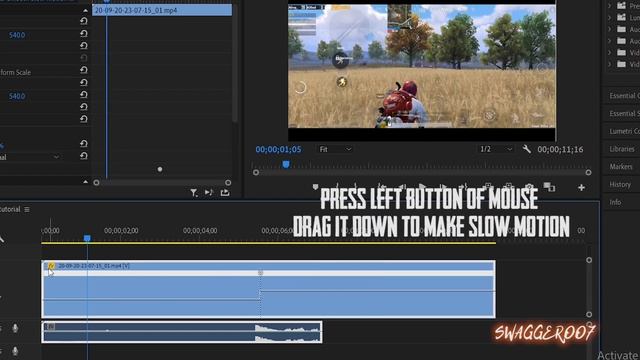Click the lower voice-over record microphone icon

tap(15, 351)
